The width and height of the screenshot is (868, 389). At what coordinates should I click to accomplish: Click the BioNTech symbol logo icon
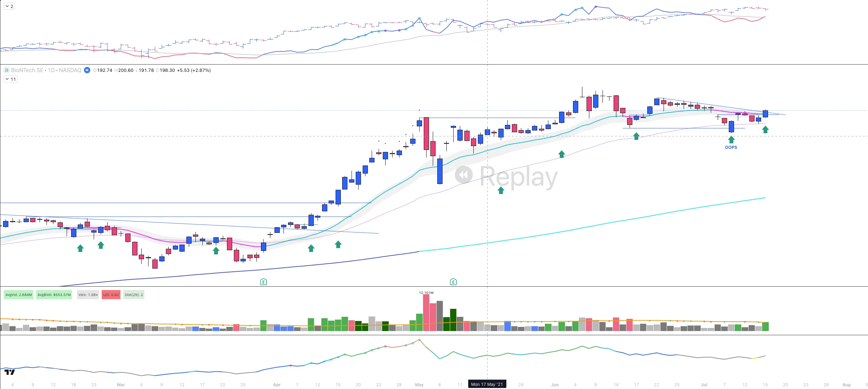6,70
